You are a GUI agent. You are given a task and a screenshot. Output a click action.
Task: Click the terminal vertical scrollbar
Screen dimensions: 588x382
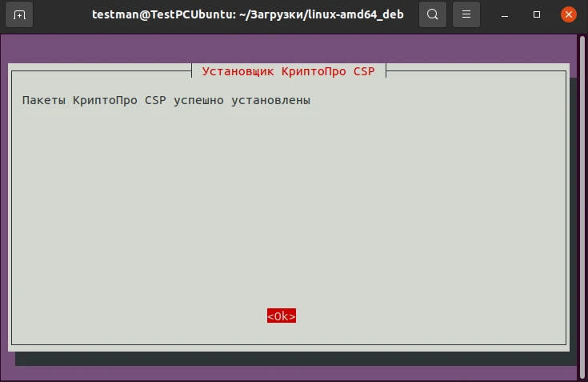point(582,207)
